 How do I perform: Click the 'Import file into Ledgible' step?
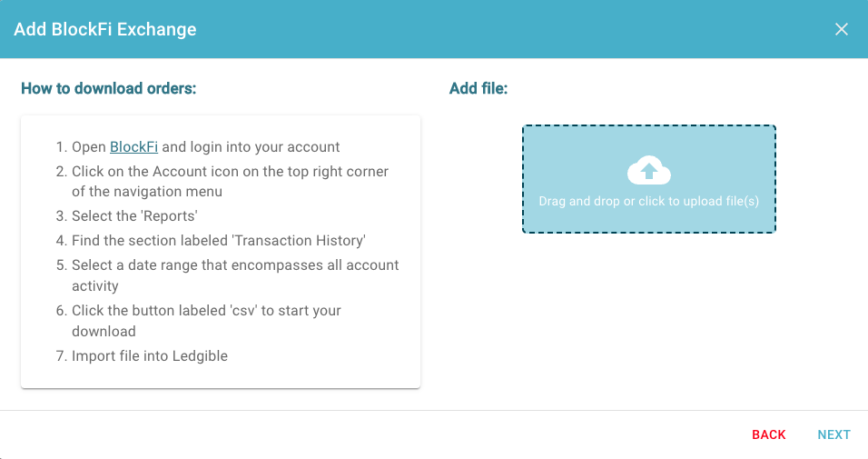click(x=150, y=356)
